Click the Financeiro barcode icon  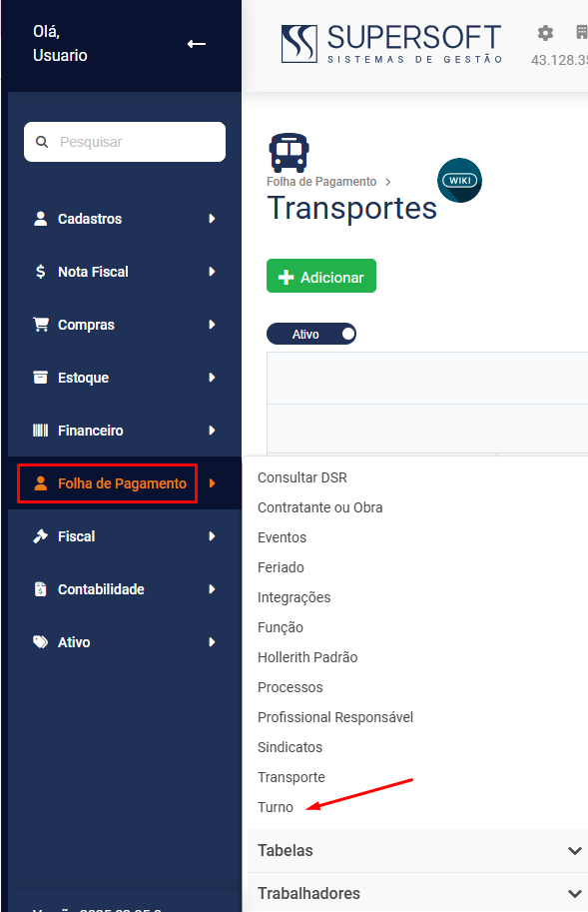[x=40, y=431]
